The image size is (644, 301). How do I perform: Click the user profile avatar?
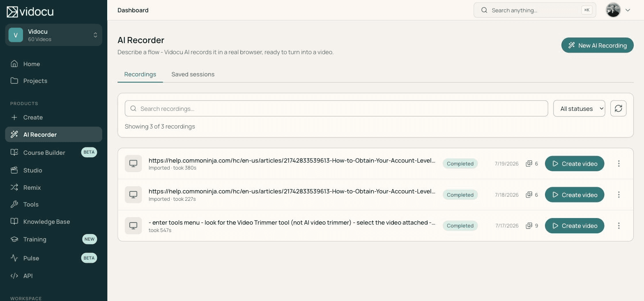point(613,10)
